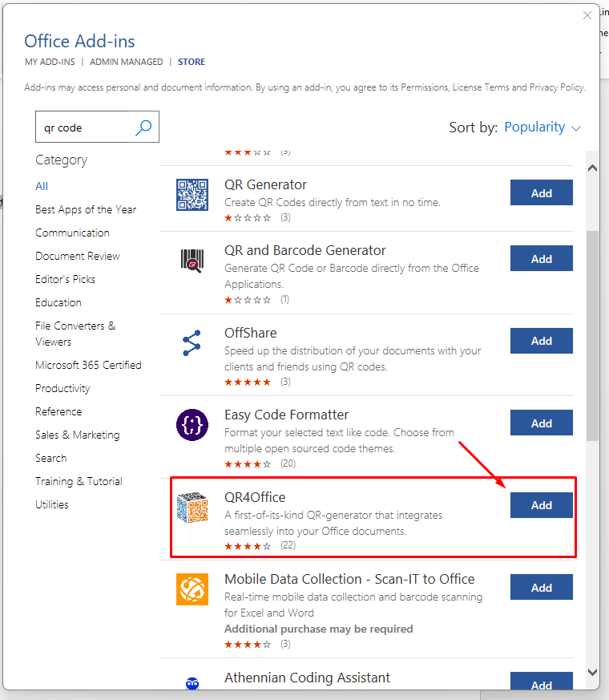Open the QR Generator add-in icon

pyautogui.click(x=192, y=195)
